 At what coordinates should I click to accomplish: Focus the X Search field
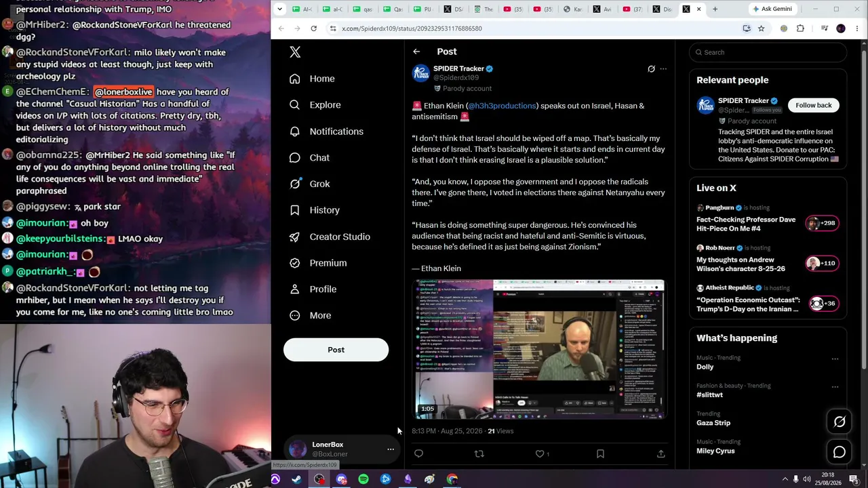pyautogui.click(x=768, y=52)
